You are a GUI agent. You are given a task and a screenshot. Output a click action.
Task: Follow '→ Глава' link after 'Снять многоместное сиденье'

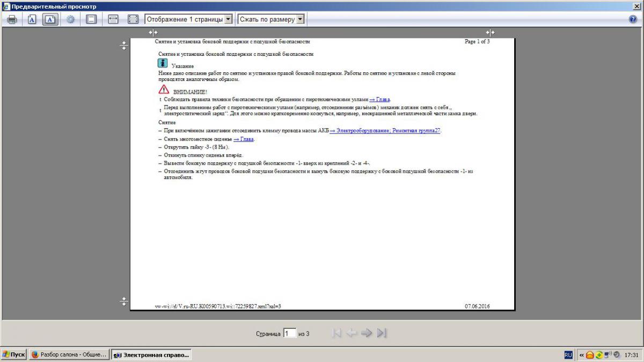tap(244, 139)
